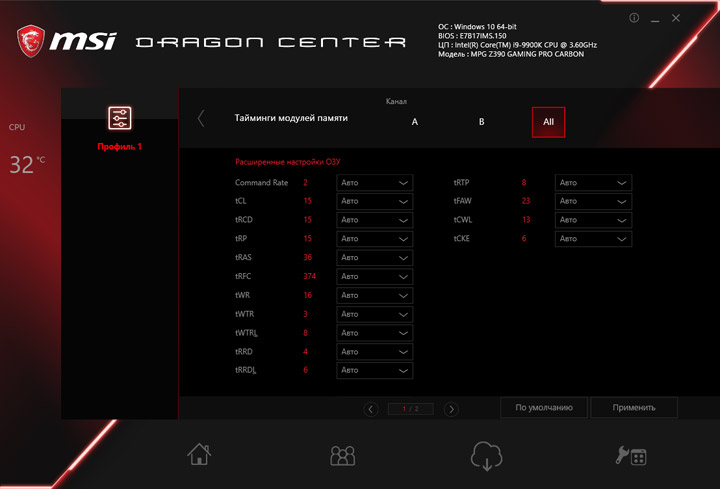
Task: Click По умолчанию default button
Action: pyautogui.click(x=544, y=408)
